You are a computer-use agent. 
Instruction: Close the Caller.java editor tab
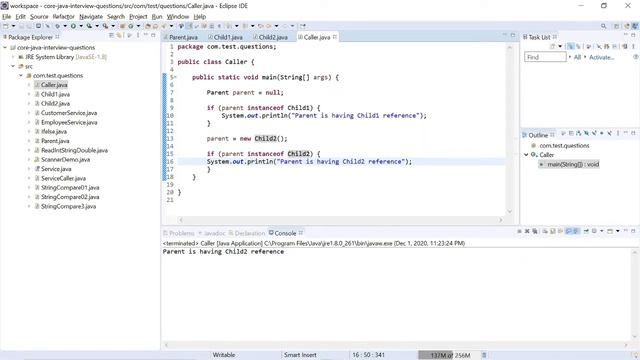click(x=335, y=37)
